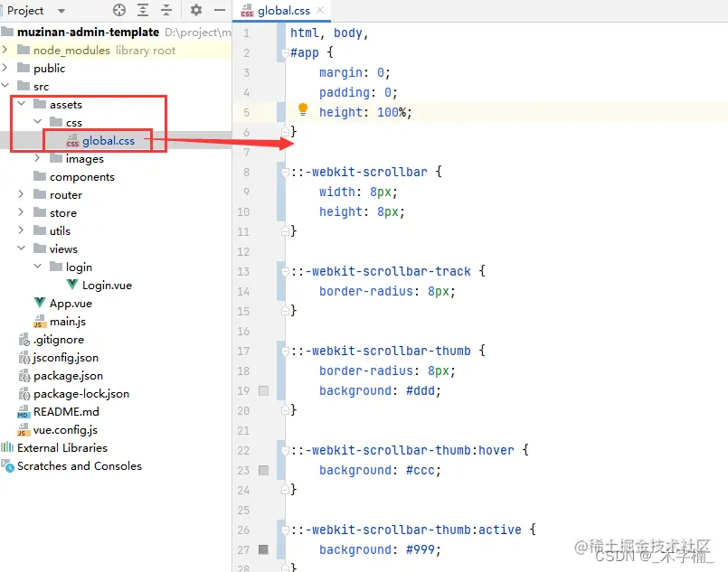Fold the thumb:active rule on line 26
The image size is (728, 572).
pos(286,530)
